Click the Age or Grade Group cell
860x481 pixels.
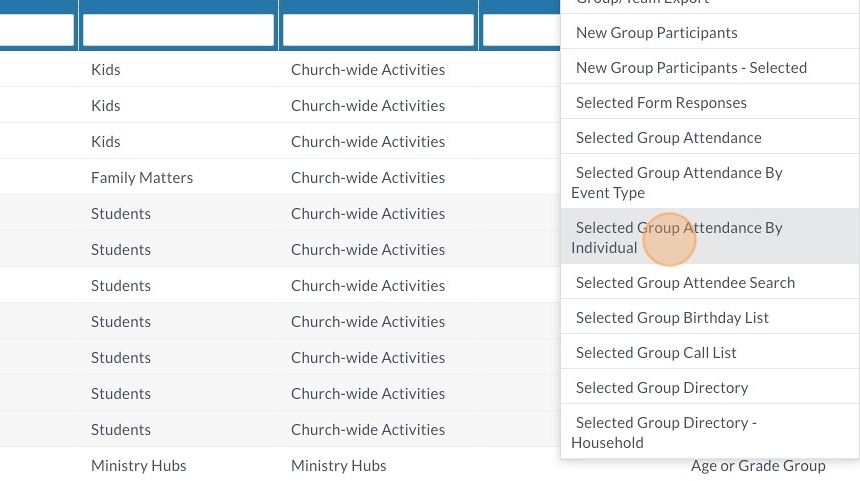pos(758,466)
